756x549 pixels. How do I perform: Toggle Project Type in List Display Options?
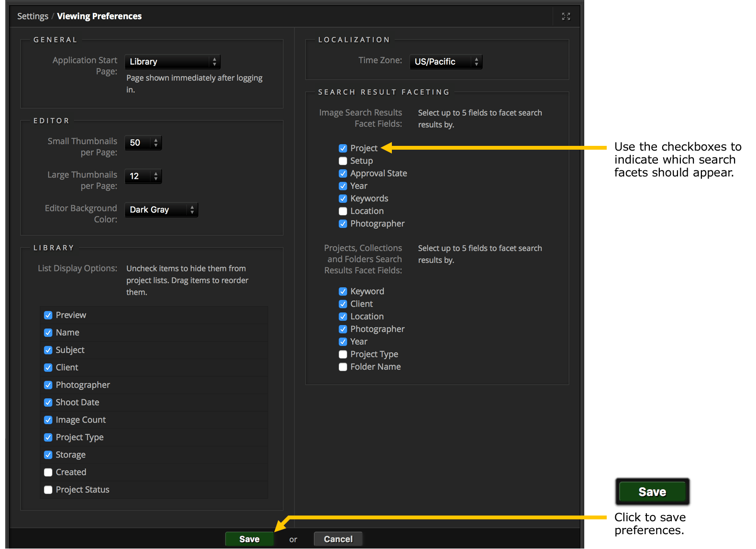(x=48, y=437)
